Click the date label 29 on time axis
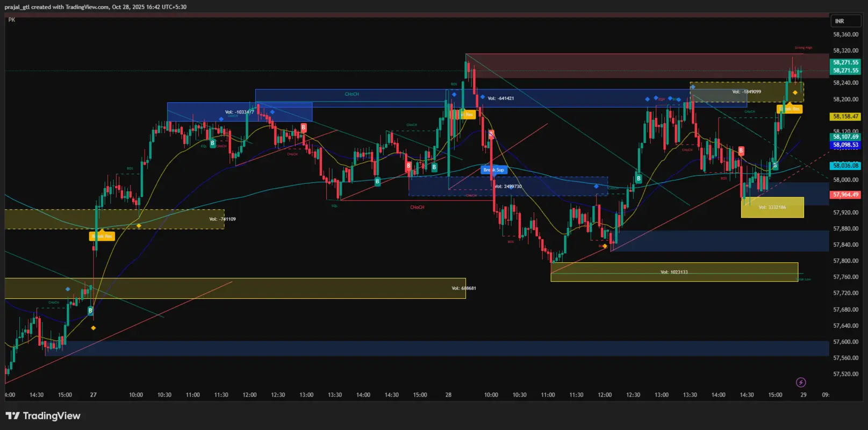Screen dimensions: 868x430 tap(804, 395)
